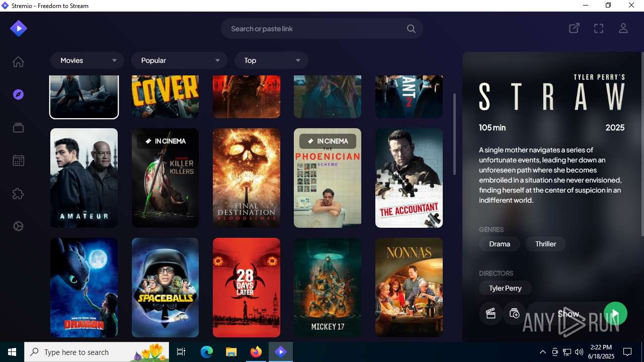Image resolution: width=644 pixels, height=362 pixels.
Task: Open The Phoenician Scheme poster
Action: (328, 178)
